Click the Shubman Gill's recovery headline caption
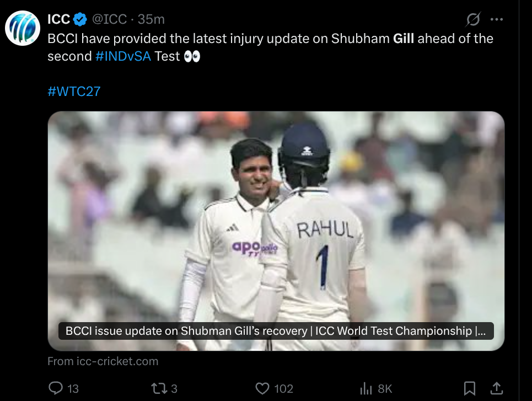 click(x=276, y=331)
